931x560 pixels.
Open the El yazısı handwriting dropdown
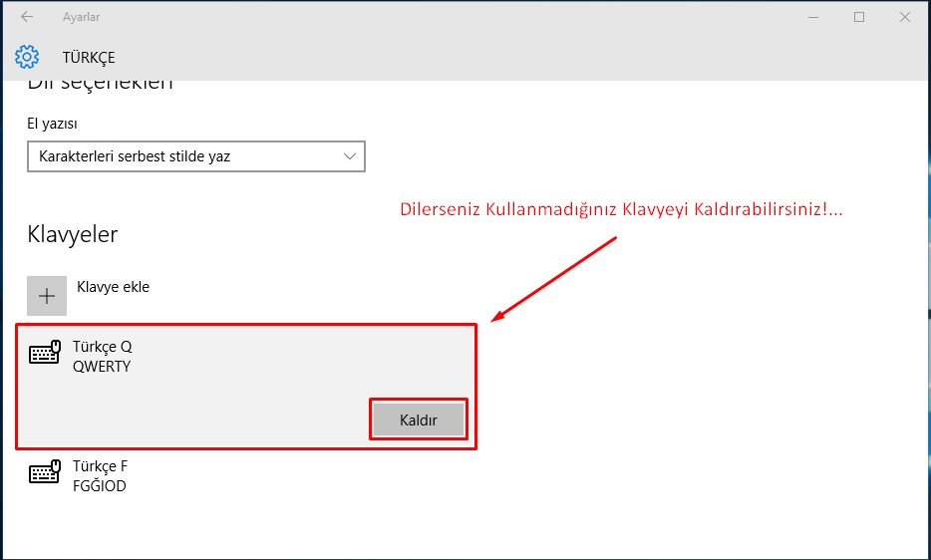tap(195, 156)
